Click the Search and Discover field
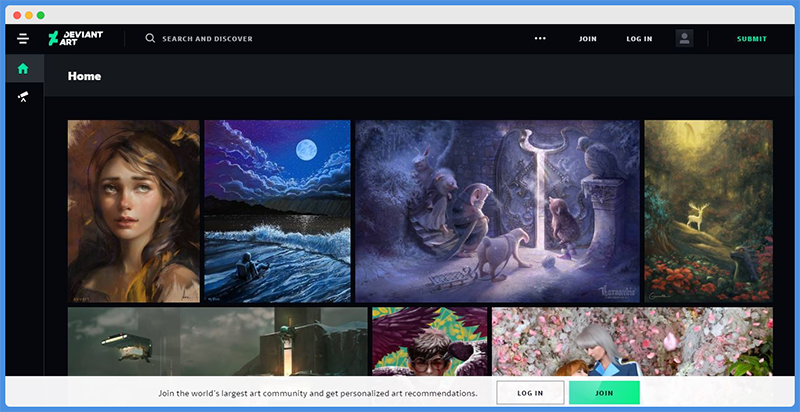 click(x=207, y=39)
